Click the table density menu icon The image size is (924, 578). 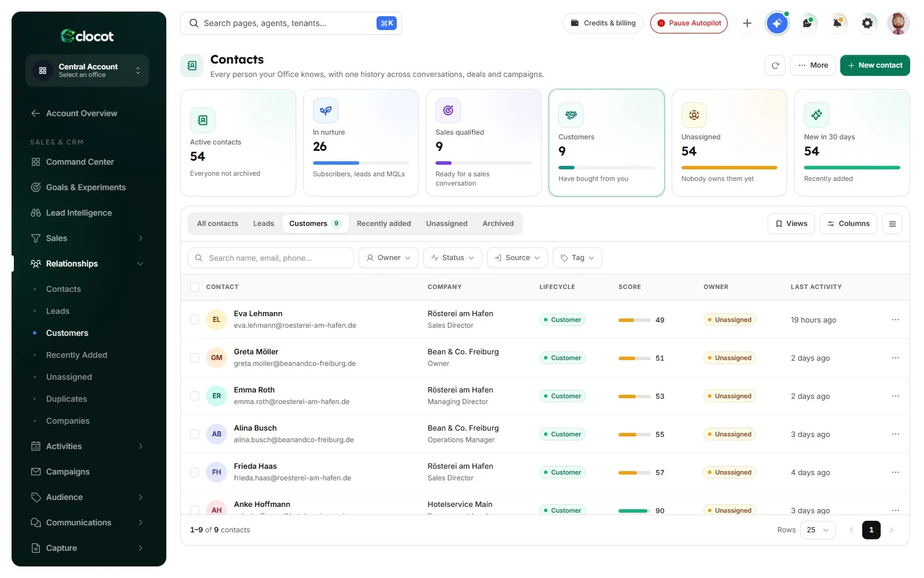click(x=892, y=224)
